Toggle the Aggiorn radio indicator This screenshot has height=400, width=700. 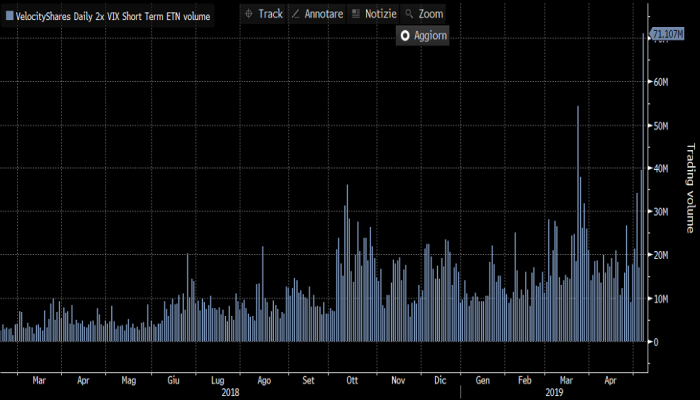405,36
